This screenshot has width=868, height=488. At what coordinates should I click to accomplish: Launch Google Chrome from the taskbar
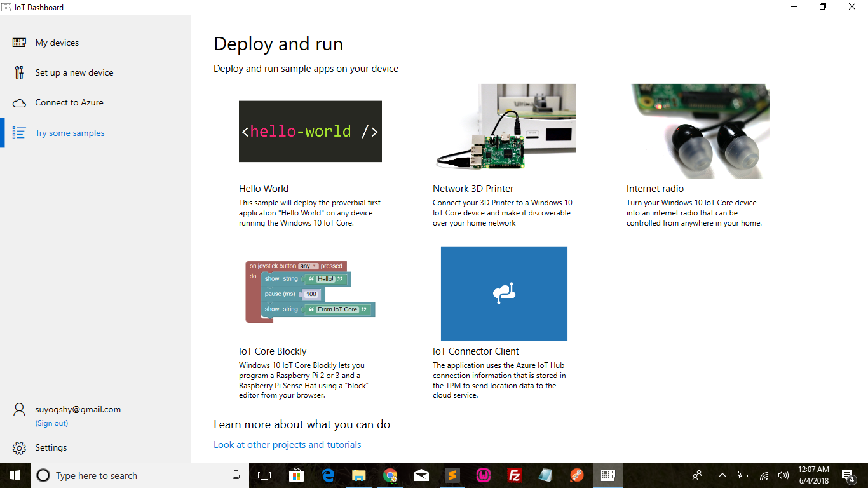click(x=390, y=475)
